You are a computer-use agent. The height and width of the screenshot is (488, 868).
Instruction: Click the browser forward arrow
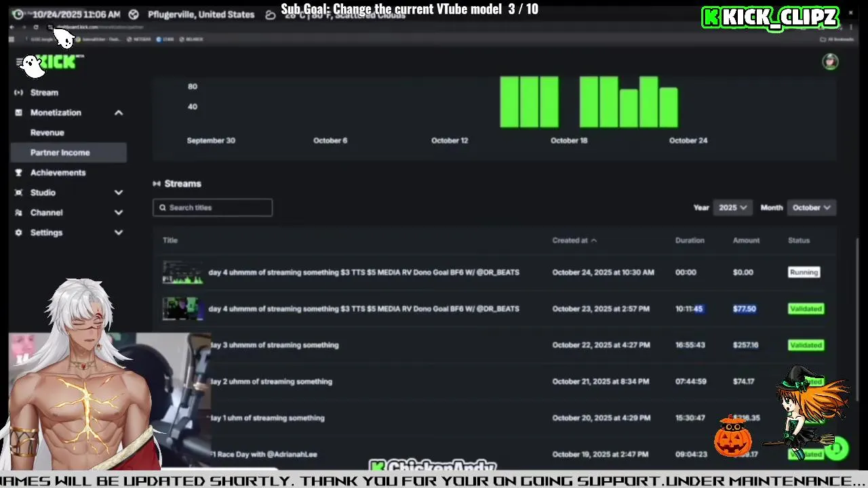click(x=24, y=27)
